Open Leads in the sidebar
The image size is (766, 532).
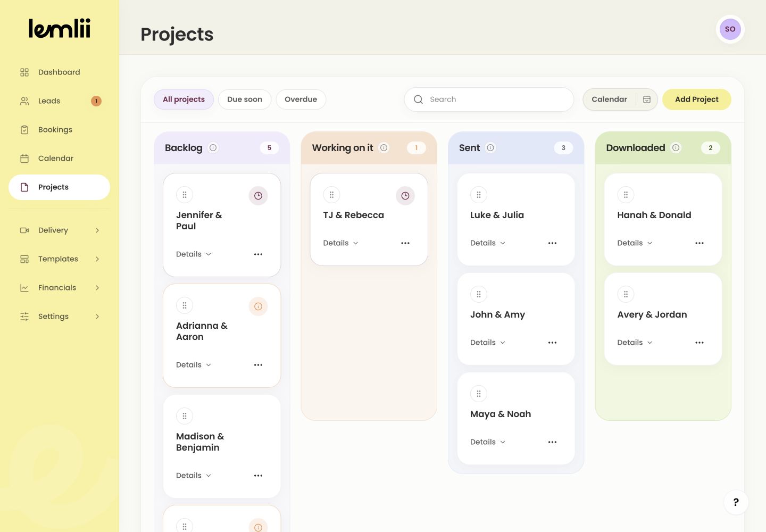(x=60, y=101)
